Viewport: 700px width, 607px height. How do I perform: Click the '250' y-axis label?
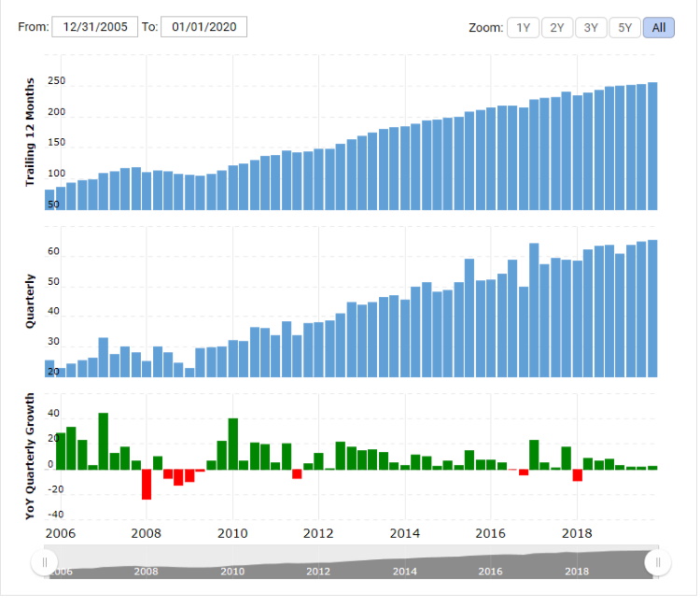(56, 81)
